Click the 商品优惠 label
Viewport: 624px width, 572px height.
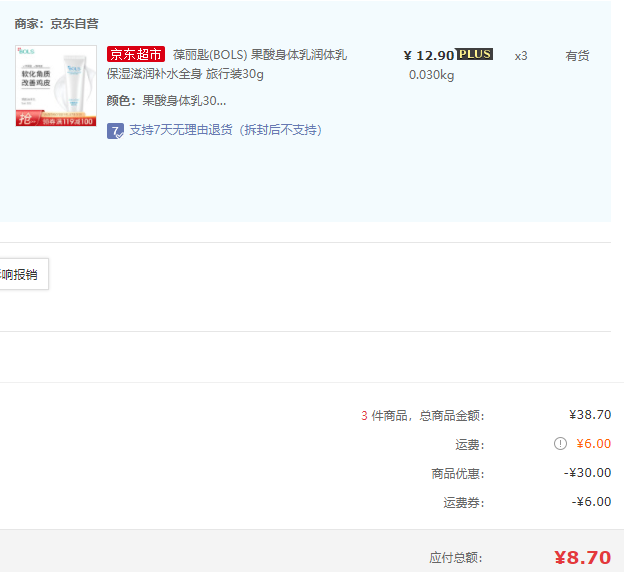pos(458,474)
